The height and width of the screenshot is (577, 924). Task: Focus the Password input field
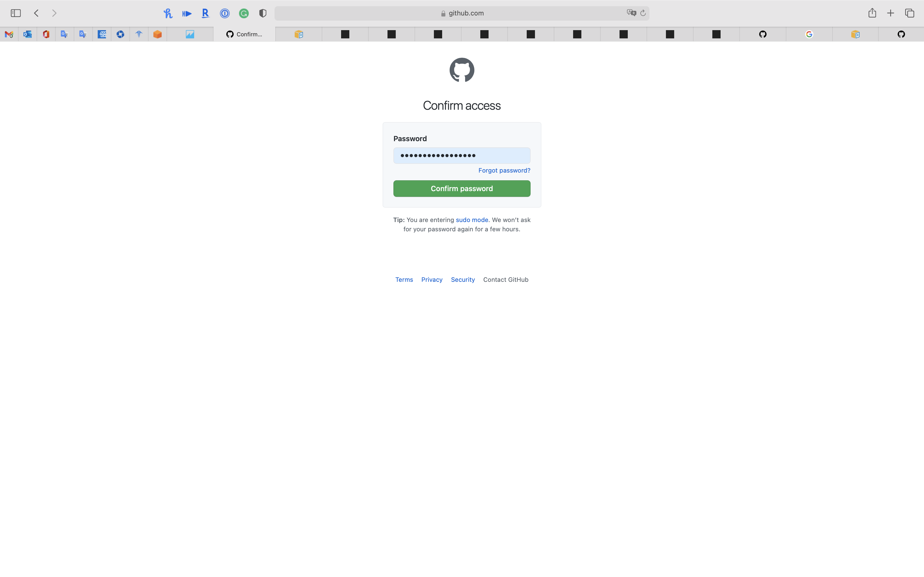coord(462,155)
